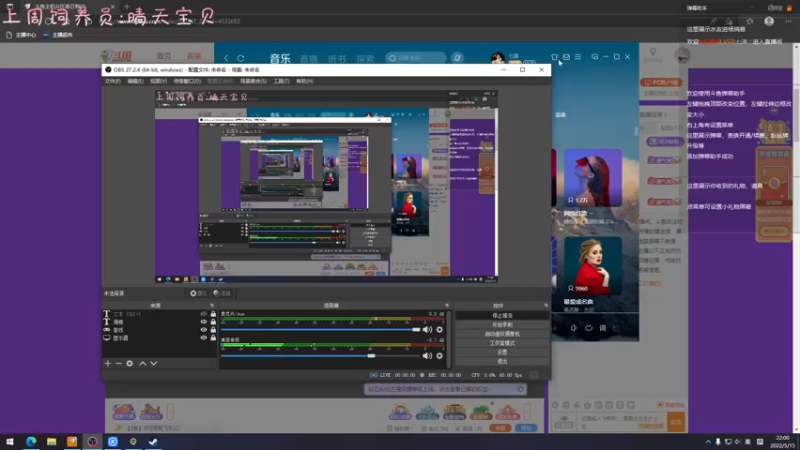
Task: Click the listen-to-identify icon beside music search
Action: [457, 58]
